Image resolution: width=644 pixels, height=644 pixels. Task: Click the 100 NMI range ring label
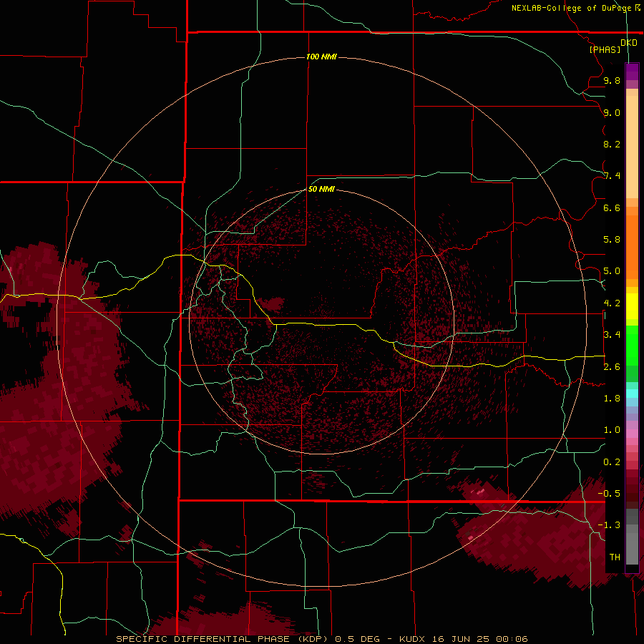(x=321, y=57)
